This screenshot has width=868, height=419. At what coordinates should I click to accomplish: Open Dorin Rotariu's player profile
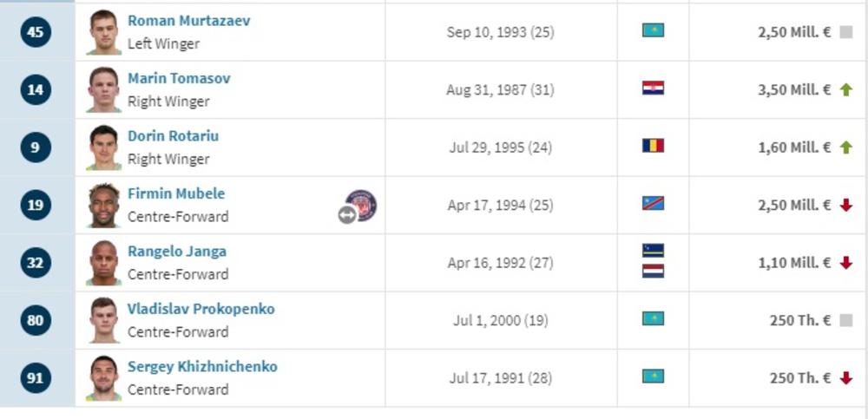point(173,136)
